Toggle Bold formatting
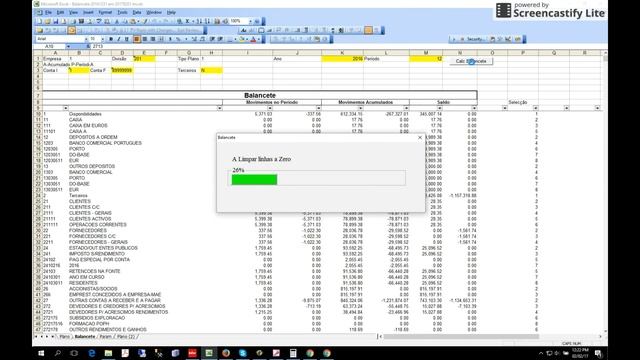 [111, 39]
